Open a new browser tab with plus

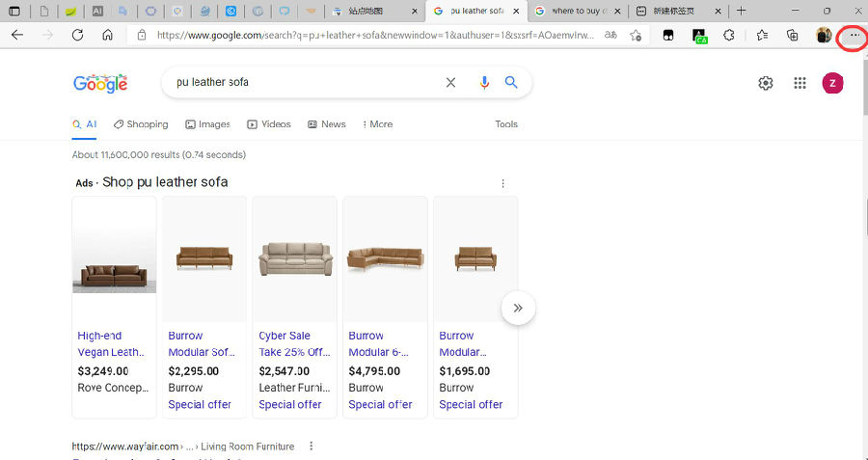742,11
